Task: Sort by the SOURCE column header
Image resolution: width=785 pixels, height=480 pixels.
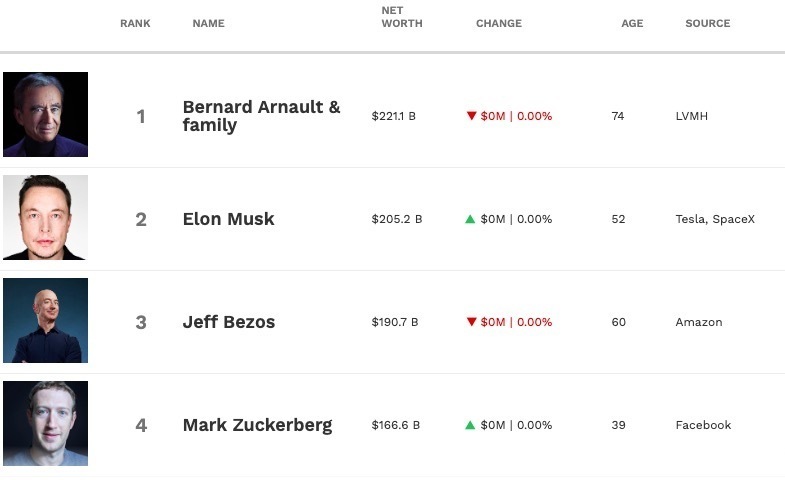Action: tap(708, 24)
